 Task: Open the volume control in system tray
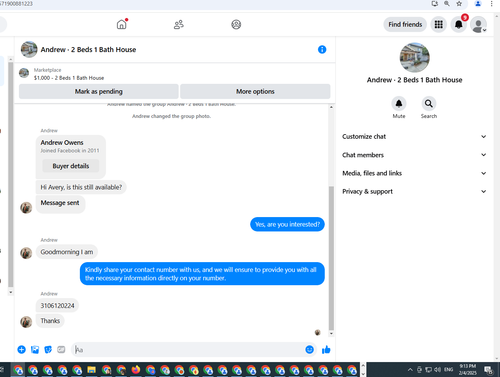pos(437,369)
